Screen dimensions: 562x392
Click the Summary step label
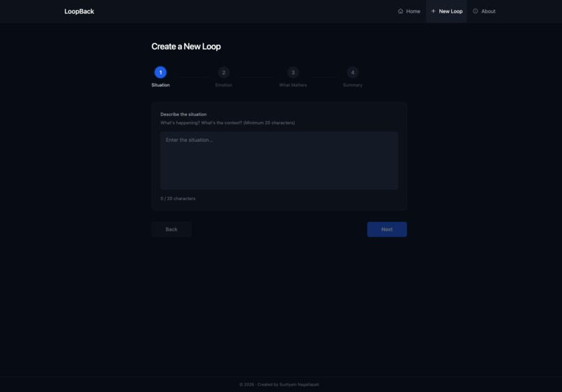353,85
